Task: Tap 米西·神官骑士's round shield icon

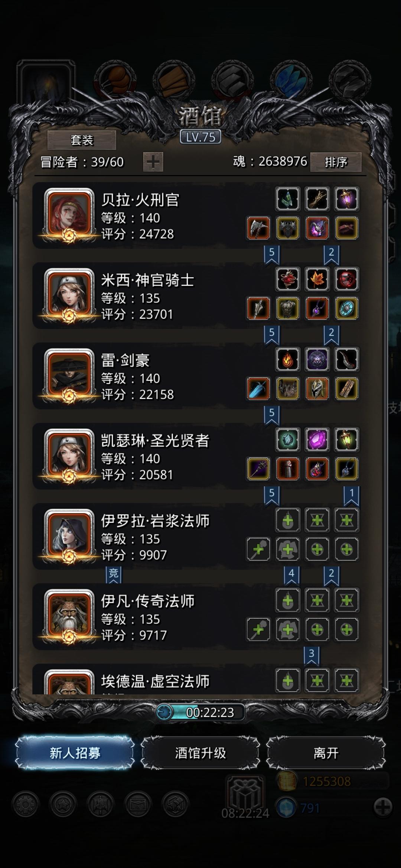Action: (346, 308)
